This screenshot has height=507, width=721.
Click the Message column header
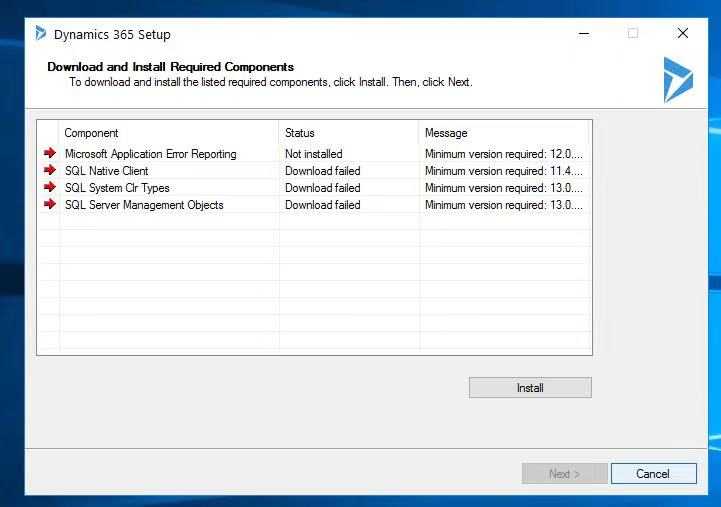pos(505,133)
